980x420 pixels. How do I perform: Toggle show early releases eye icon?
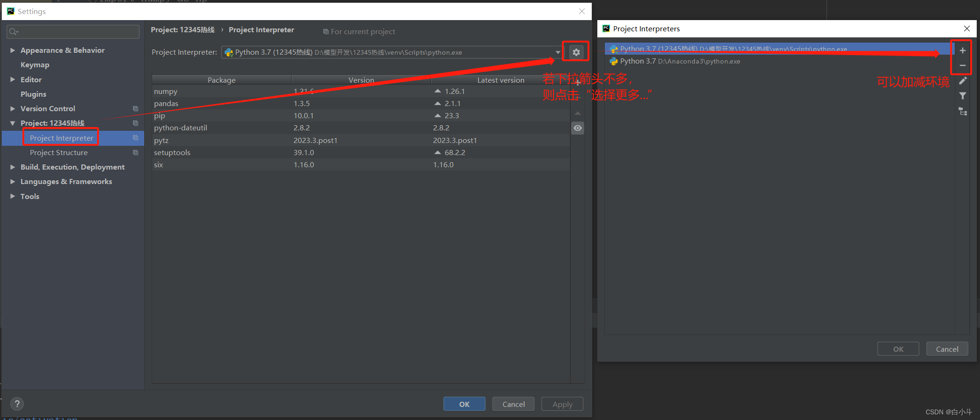point(578,128)
